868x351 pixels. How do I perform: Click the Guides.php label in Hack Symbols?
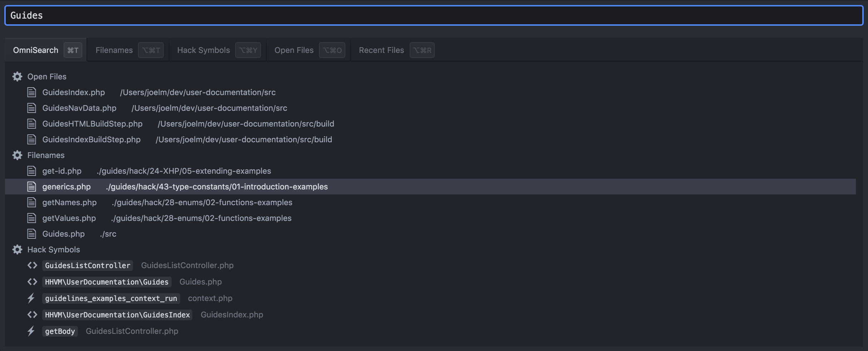point(201,282)
